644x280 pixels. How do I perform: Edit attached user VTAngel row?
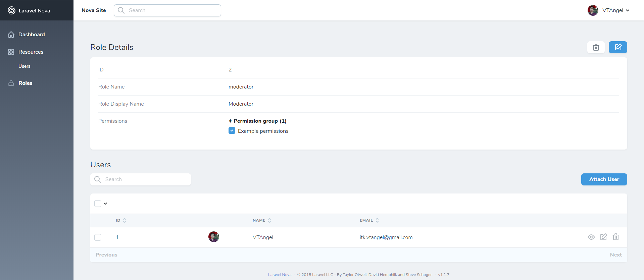click(603, 237)
